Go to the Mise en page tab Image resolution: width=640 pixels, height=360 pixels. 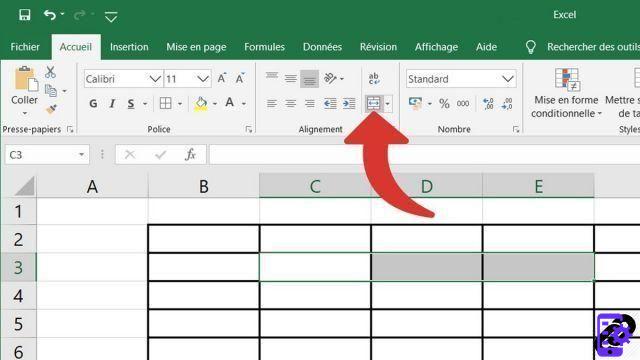(196, 47)
